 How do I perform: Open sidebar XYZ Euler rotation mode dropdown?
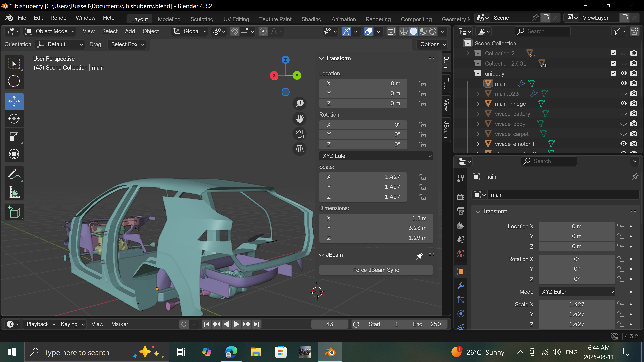click(x=376, y=156)
